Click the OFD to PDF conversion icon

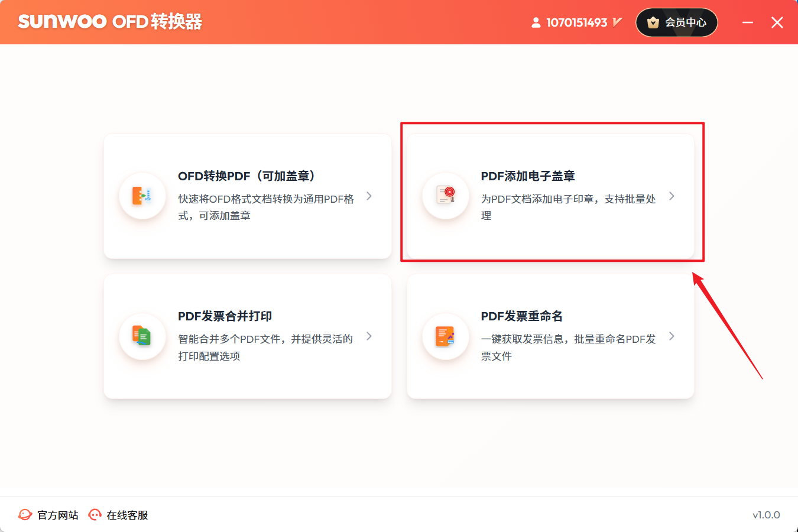point(142,196)
